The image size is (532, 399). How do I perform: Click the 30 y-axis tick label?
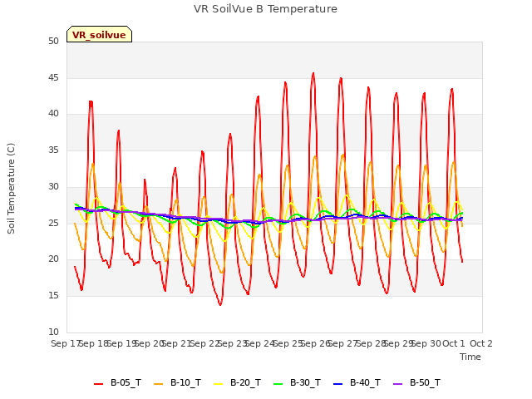[53, 186]
